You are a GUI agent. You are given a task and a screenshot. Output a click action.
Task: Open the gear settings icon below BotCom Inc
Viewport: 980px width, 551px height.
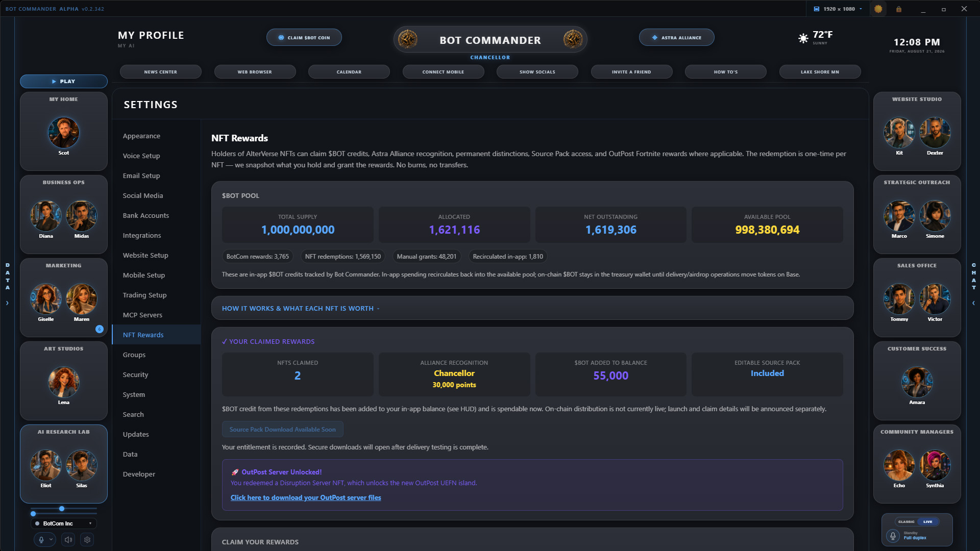pyautogui.click(x=87, y=539)
